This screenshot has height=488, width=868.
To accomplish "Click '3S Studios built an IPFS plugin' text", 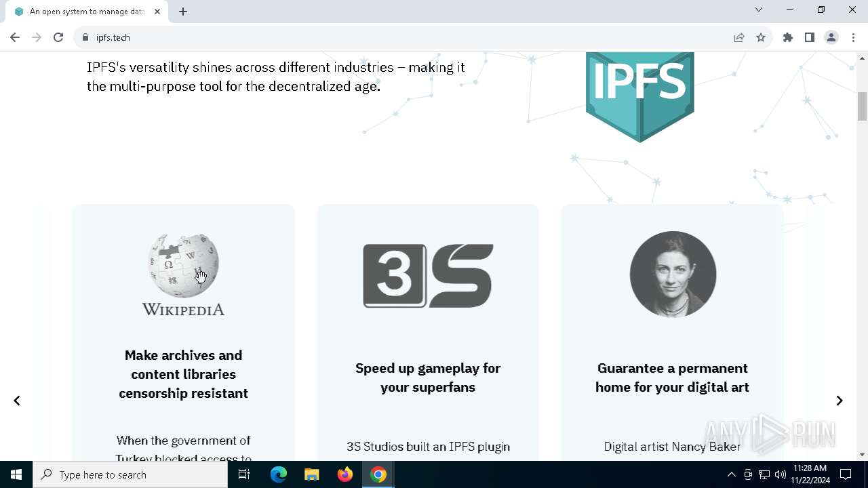I will click(x=428, y=447).
